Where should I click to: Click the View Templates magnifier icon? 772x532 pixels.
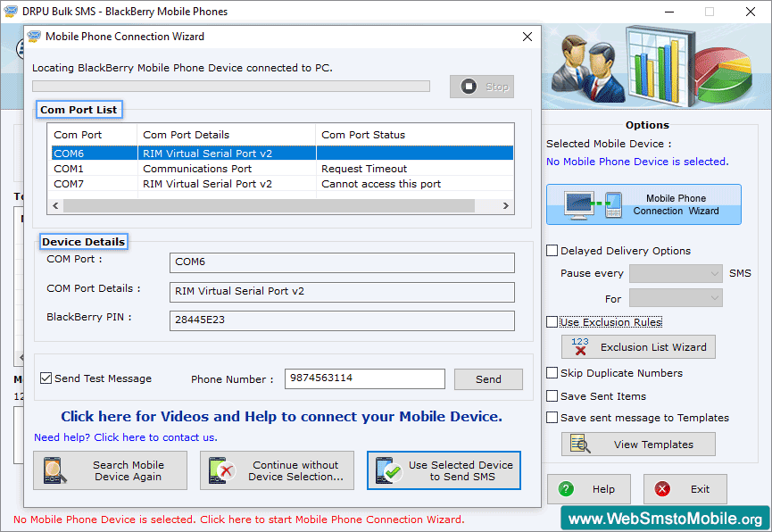coord(580,444)
